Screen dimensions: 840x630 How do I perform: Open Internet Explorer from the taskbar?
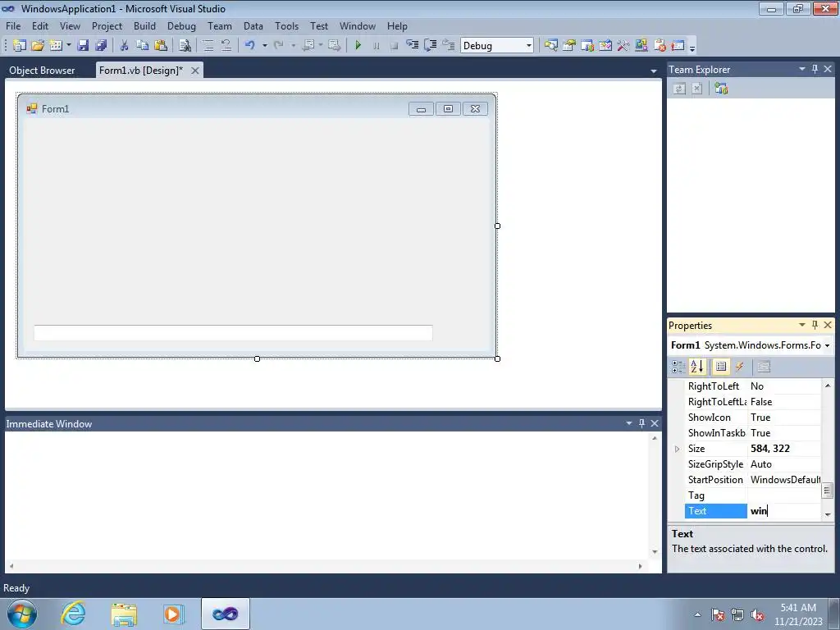click(x=73, y=614)
